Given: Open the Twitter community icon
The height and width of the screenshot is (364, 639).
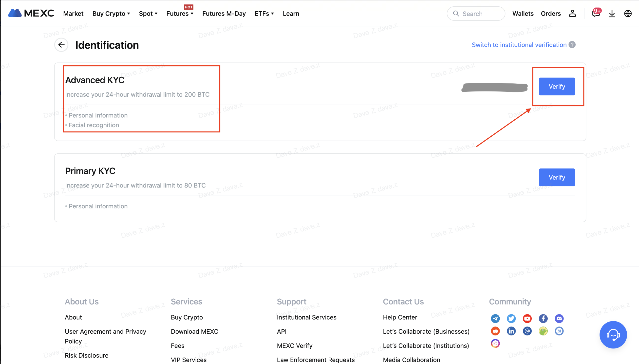Looking at the screenshot, I should pos(511,318).
